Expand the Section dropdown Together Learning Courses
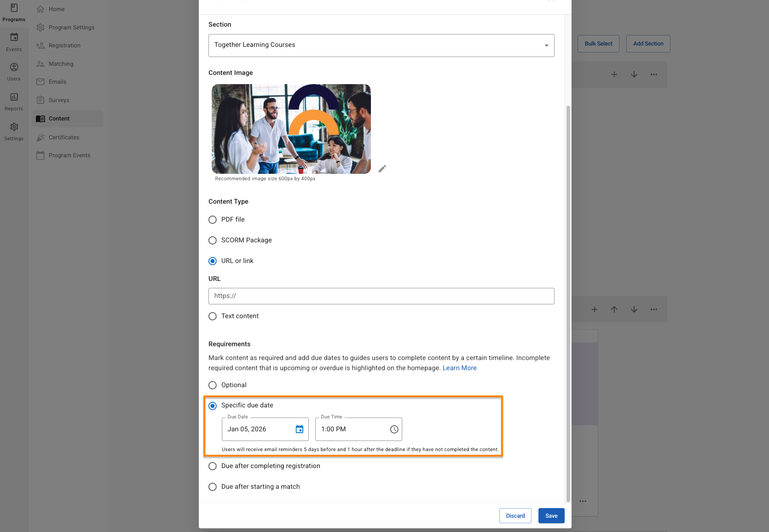769x532 pixels. pyautogui.click(x=381, y=45)
